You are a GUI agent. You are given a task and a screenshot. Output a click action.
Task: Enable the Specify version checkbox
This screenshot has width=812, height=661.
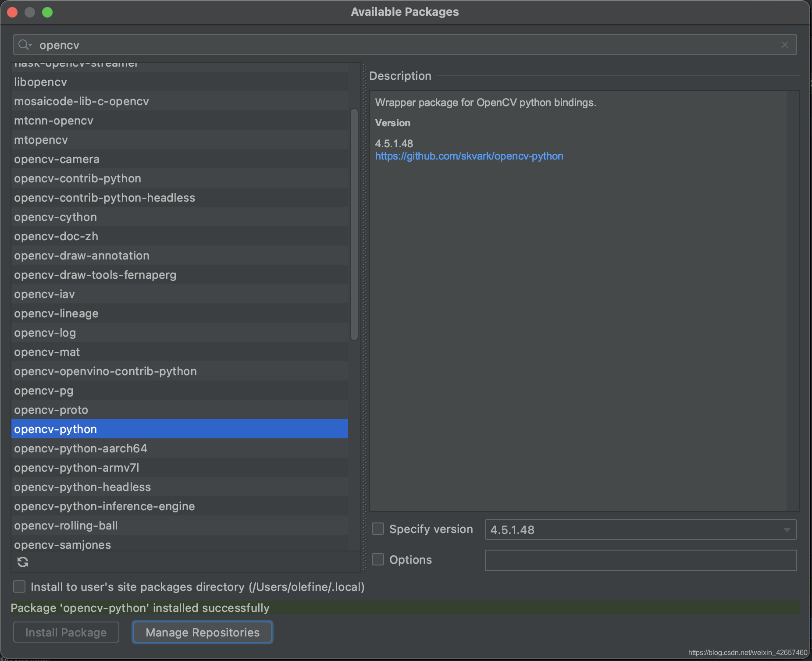coord(378,529)
